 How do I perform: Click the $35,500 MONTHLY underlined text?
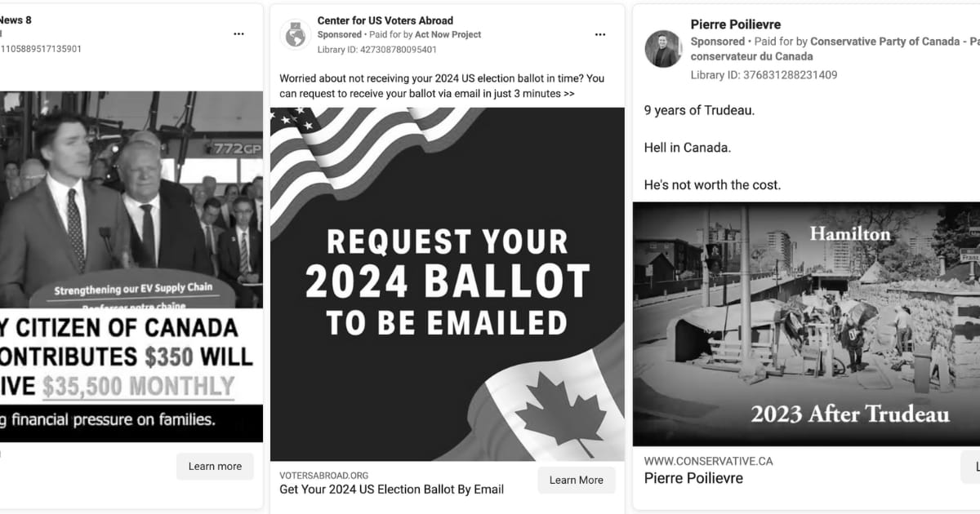[138, 386]
